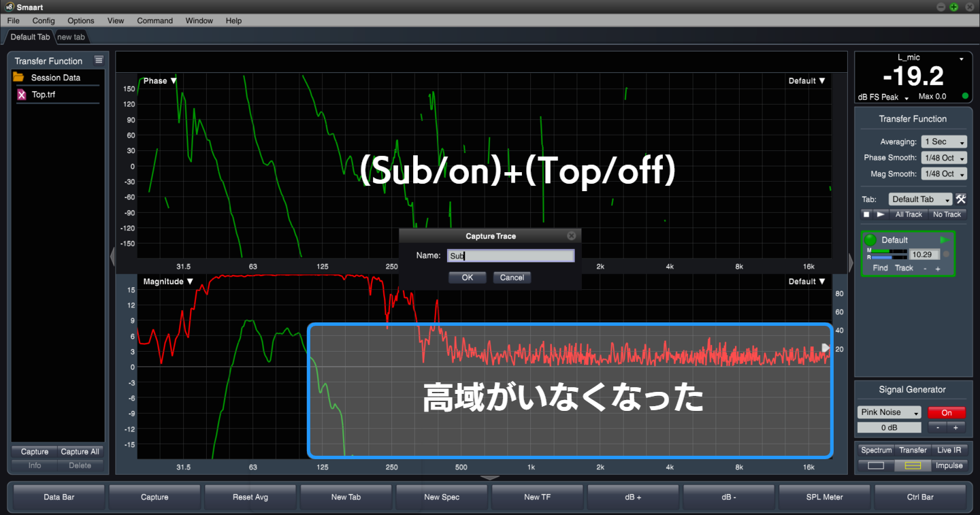Click the Transfer Function panel menu icon
The height and width of the screenshot is (515, 980).
99,61
